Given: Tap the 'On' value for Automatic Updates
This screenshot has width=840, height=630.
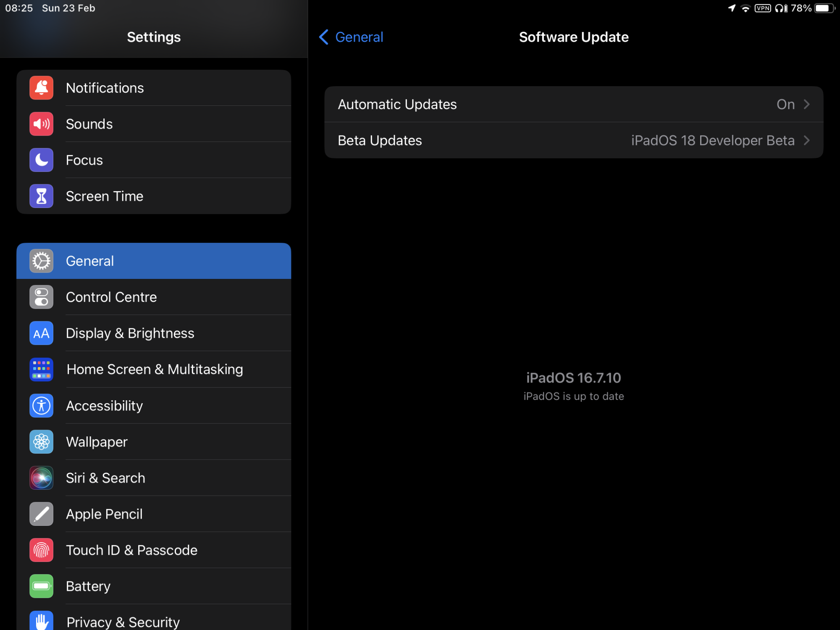Looking at the screenshot, I should pyautogui.click(x=785, y=104).
